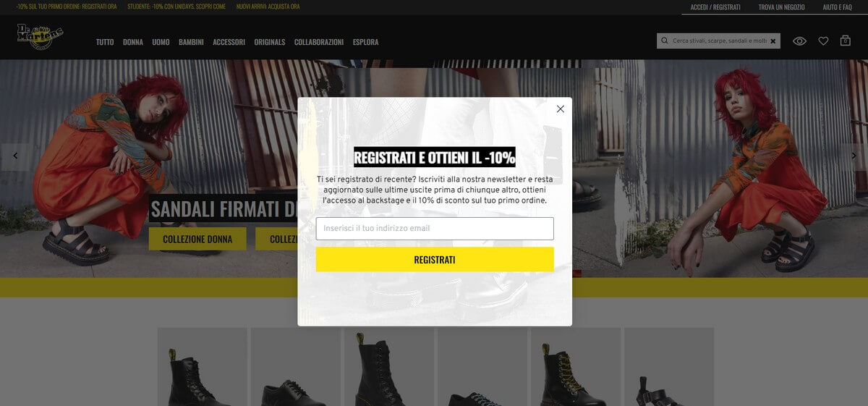Click the yellow REGISTRATI button

point(435,259)
